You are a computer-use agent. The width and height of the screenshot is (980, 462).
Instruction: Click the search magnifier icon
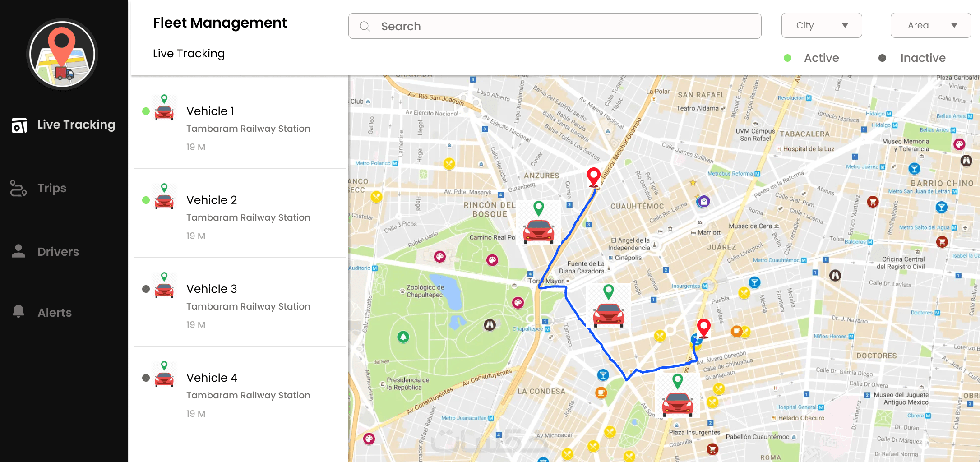pos(365,26)
